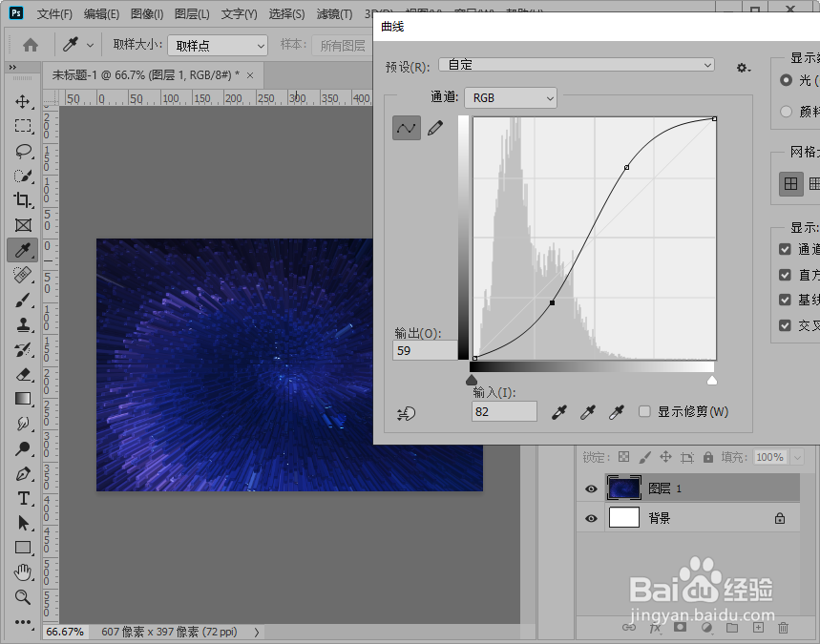Click the 输出 value field
The image size is (820, 644).
425,350
